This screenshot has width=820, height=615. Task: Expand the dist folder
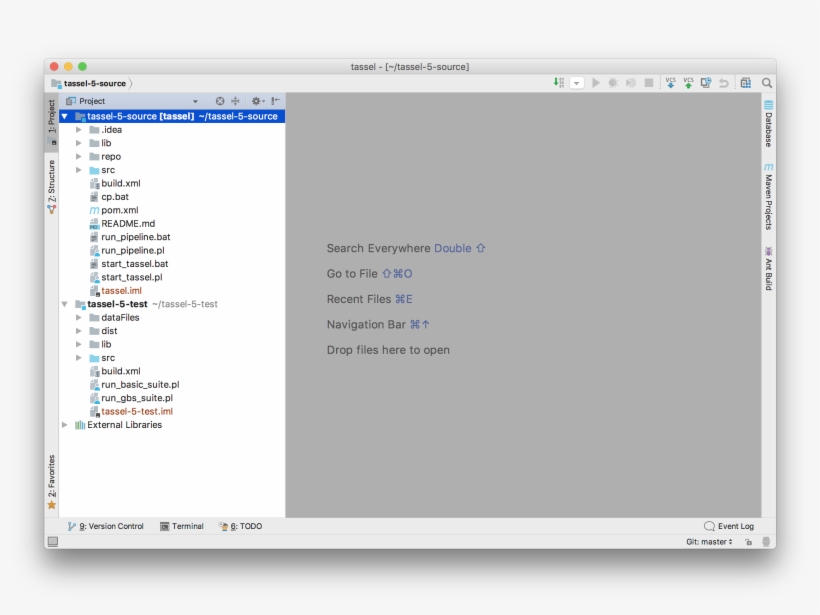pyautogui.click(x=78, y=331)
